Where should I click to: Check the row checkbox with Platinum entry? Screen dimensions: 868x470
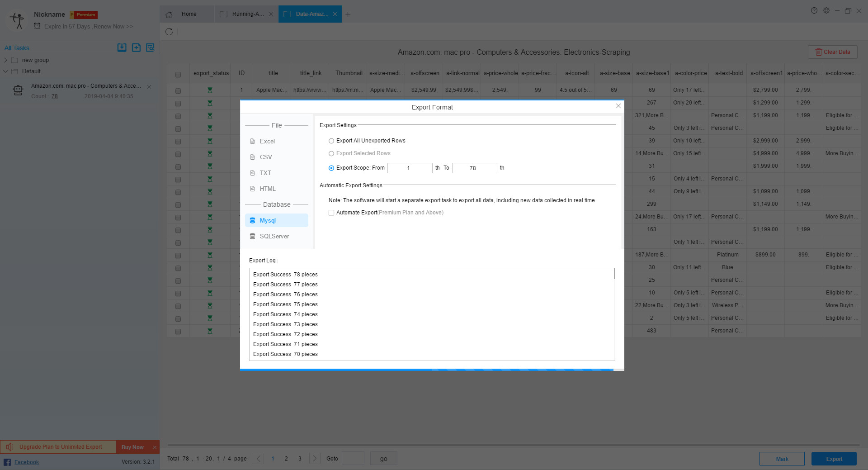(x=178, y=256)
